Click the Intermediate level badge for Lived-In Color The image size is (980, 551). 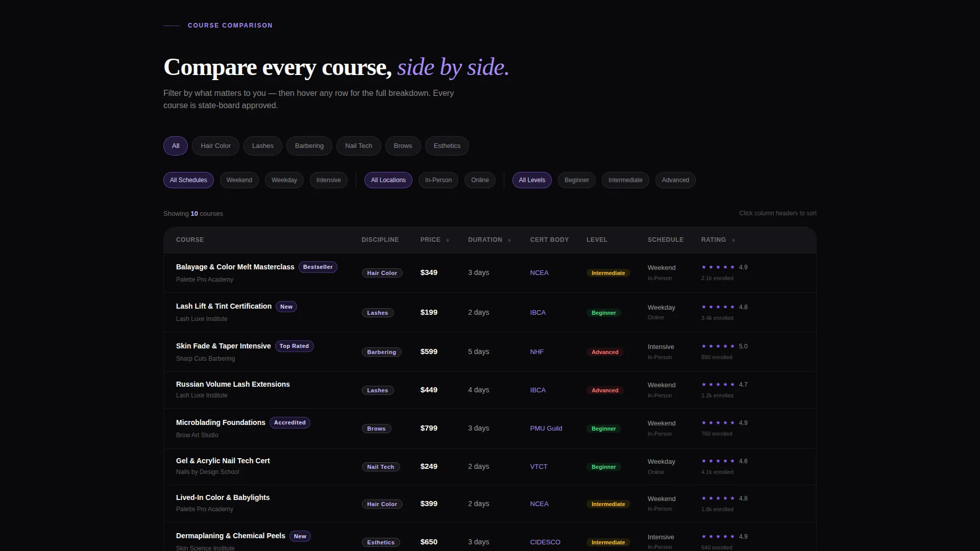(608, 504)
